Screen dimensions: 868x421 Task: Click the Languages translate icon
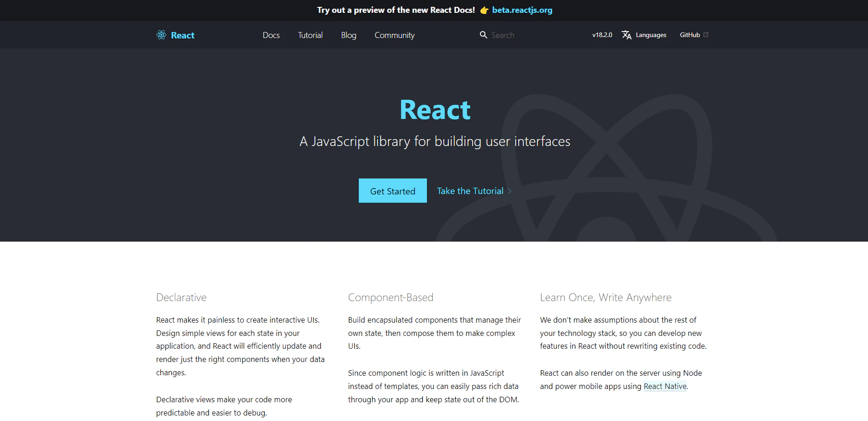point(626,35)
